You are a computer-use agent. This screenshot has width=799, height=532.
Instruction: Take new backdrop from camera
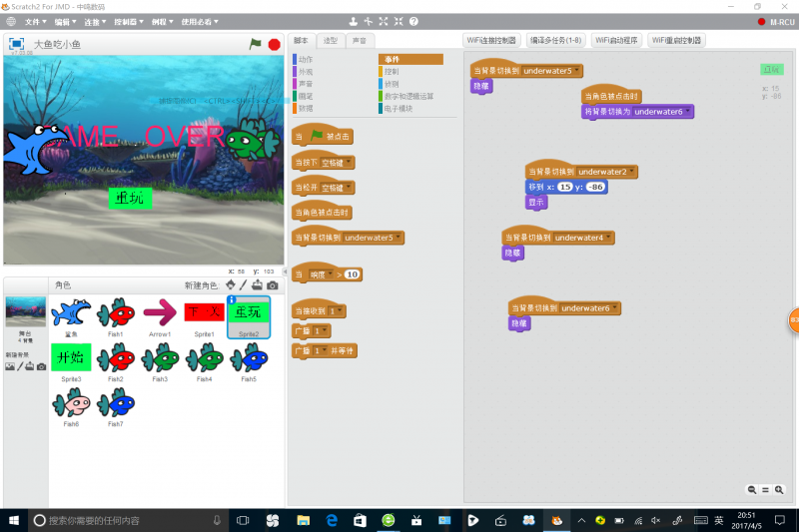coord(41,366)
